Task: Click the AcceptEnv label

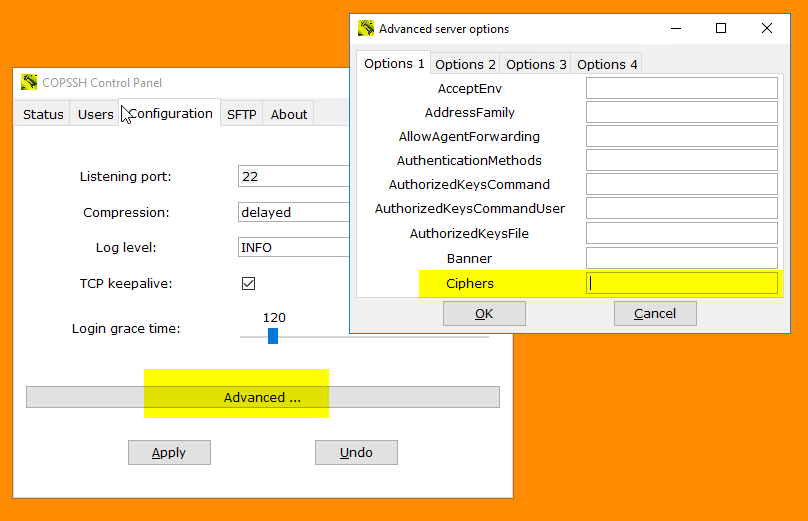Action: [x=469, y=89]
